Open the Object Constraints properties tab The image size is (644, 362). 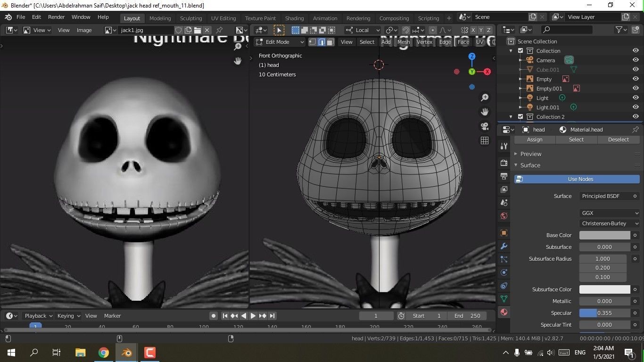(x=504, y=286)
